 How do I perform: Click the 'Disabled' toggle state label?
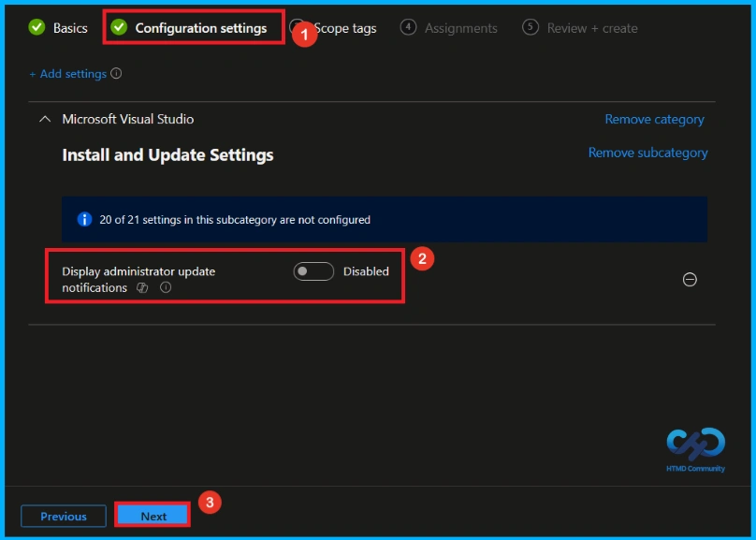tap(366, 271)
